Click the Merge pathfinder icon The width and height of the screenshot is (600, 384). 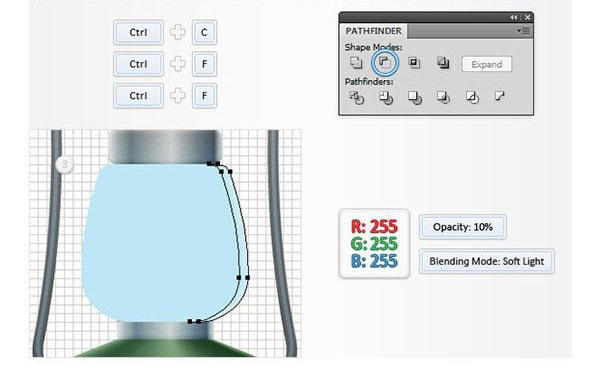(415, 98)
